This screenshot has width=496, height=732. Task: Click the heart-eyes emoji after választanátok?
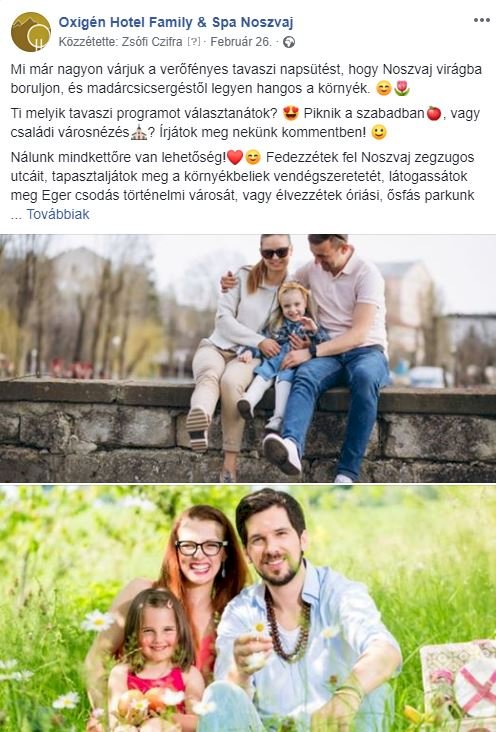[291, 113]
